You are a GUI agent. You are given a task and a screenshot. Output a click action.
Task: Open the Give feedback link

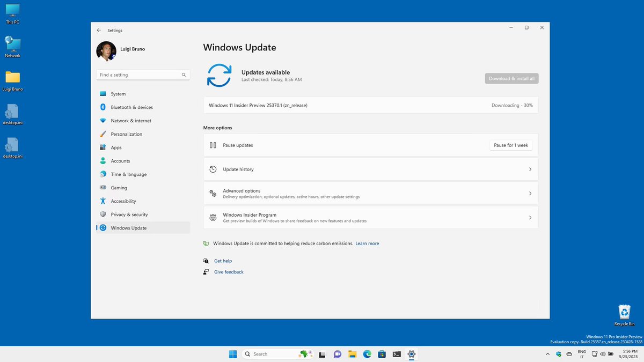(229, 272)
